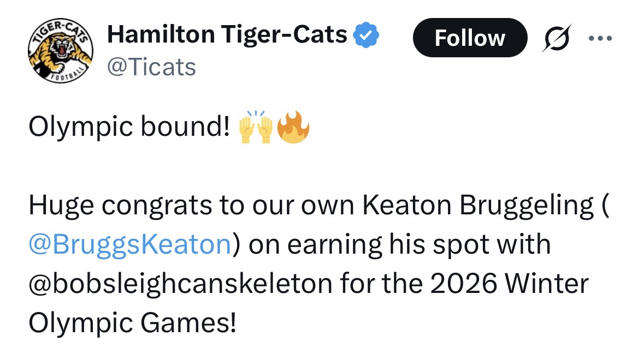This screenshot has width=644, height=348.
Task: Open the @Ticats handle
Action: pos(151,67)
